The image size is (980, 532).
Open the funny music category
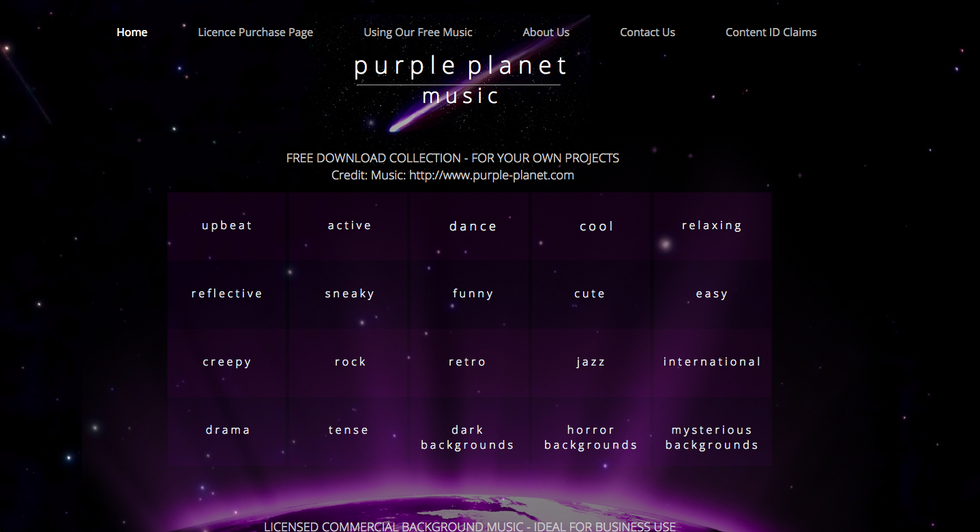[473, 294]
